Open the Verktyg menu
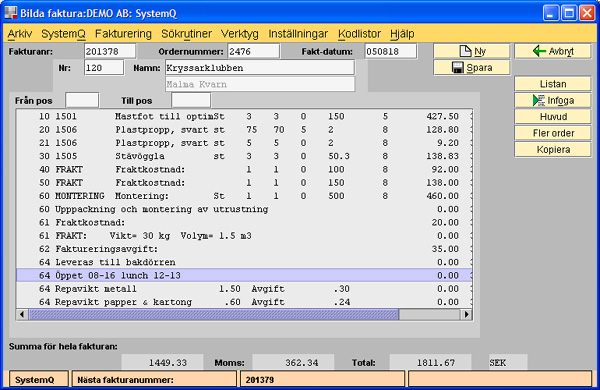 point(240,34)
